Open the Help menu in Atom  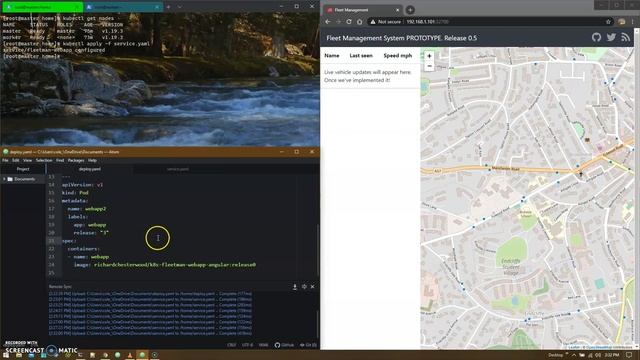(93, 160)
